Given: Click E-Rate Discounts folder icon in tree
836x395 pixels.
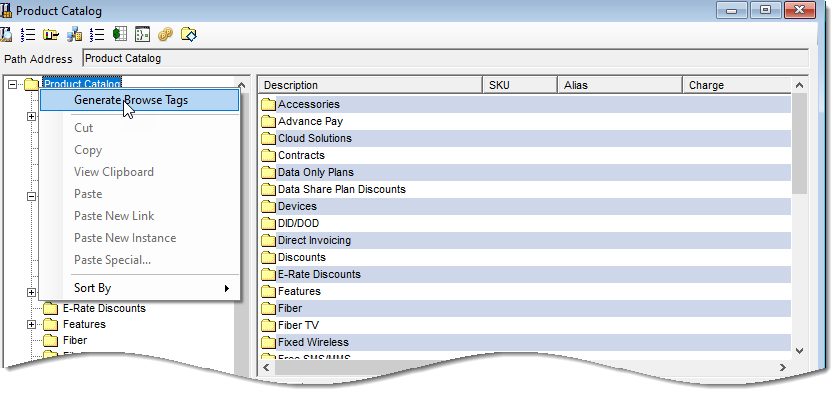Looking at the screenshot, I should tap(50, 308).
